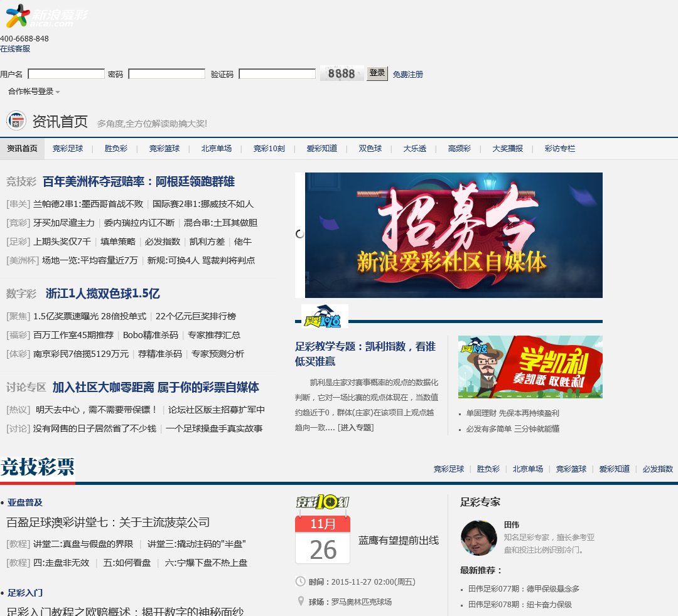Switch to the 爱彩知道 nav tab
The height and width of the screenshot is (616, 678).
tap(321, 149)
